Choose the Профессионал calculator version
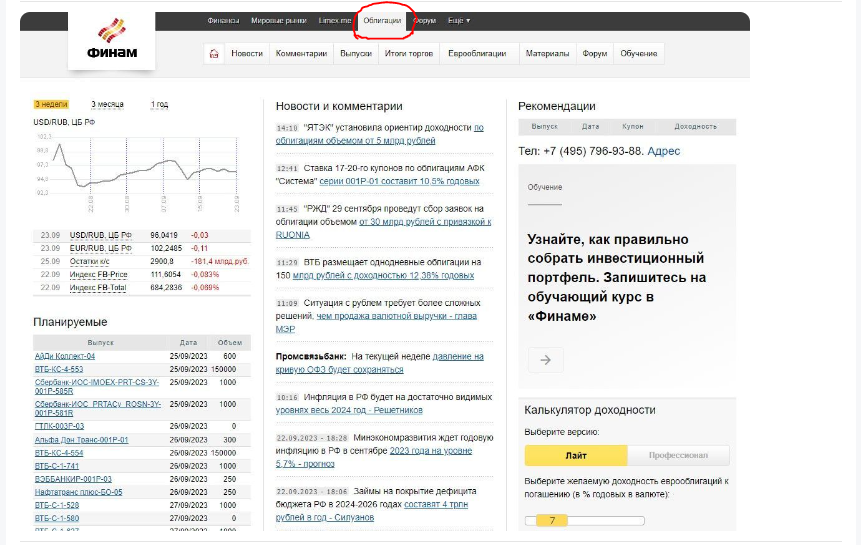The width and height of the screenshot is (861, 545). coord(678,455)
